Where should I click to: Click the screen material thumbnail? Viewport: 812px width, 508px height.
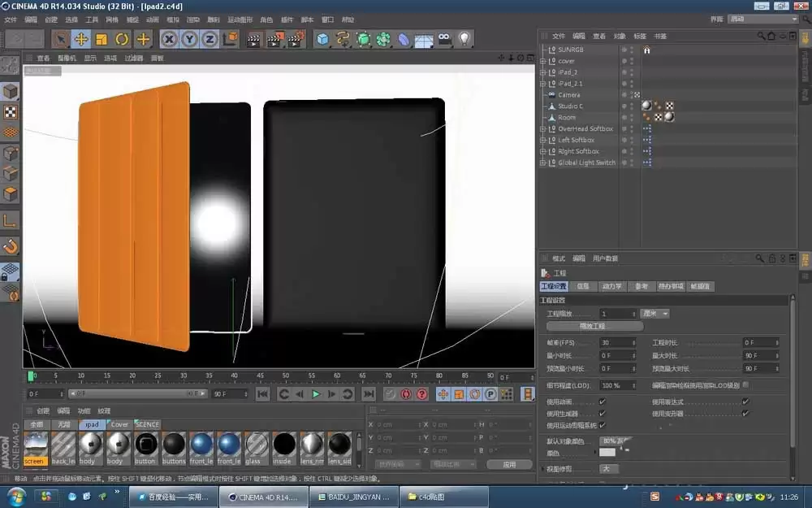(x=35, y=448)
